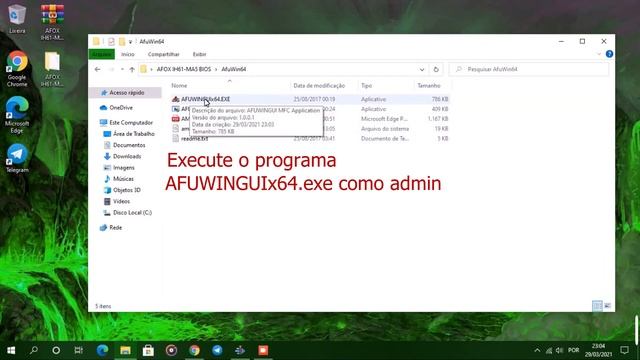Open Músicas in navigation pane

(x=123, y=179)
